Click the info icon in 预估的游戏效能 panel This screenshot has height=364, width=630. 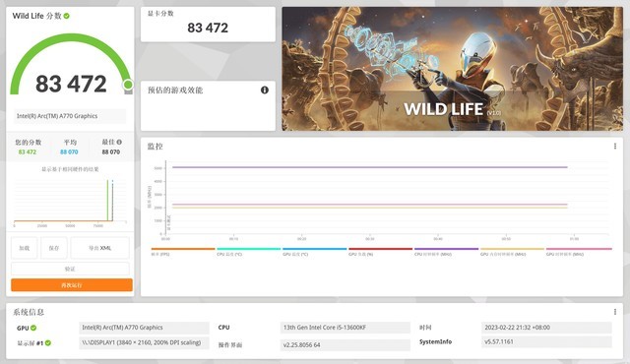tap(265, 90)
